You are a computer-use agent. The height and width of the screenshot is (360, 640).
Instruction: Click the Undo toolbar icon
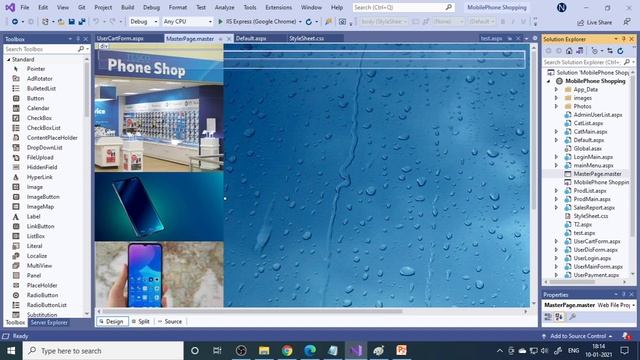pyautogui.click(x=96, y=22)
